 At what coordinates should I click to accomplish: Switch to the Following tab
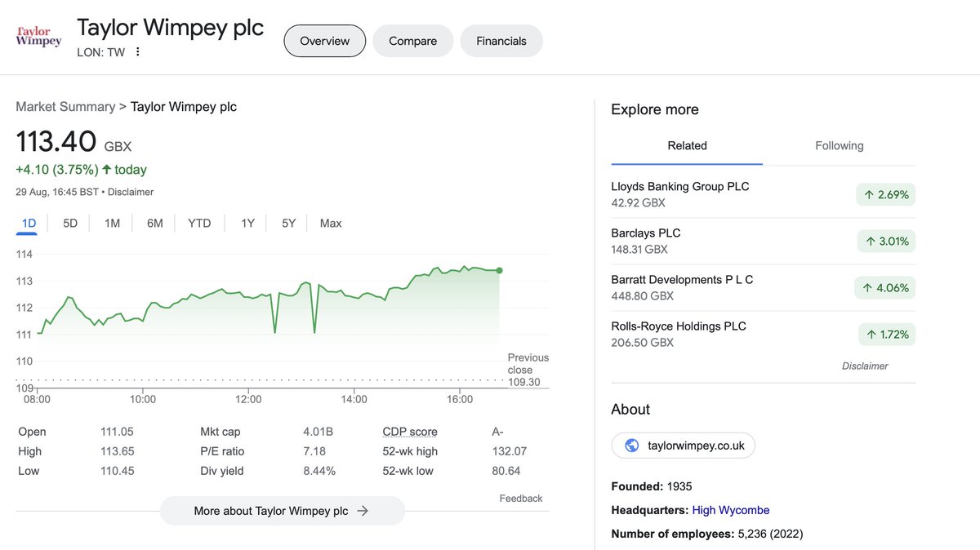coord(840,145)
